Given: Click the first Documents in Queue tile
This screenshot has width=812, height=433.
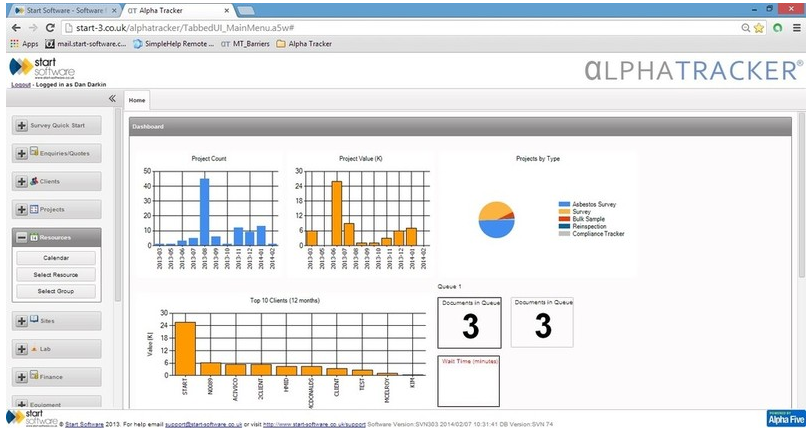Looking at the screenshot, I should (x=469, y=323).
